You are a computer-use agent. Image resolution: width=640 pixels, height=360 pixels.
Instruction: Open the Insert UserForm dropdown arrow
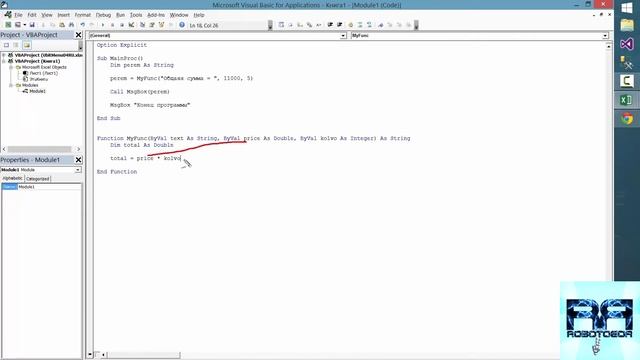pyautogui.click(x=25, y=25)
